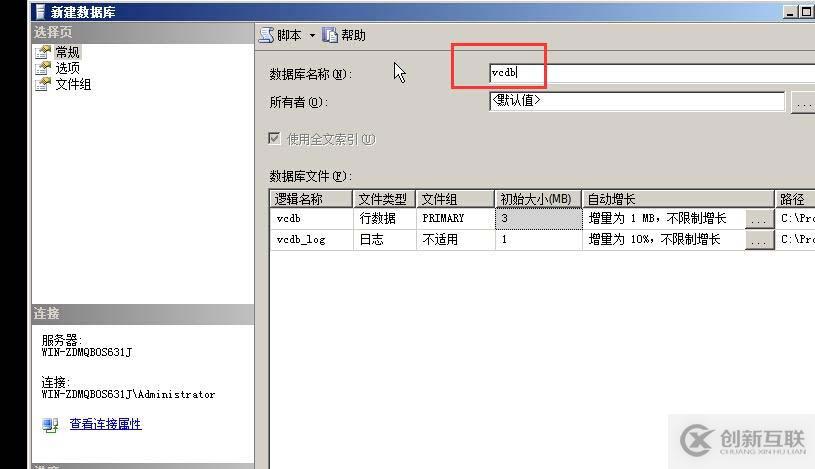Open the Script dropdown arrow
This screenshot has width=815, height=469.
tap(312, 35)
